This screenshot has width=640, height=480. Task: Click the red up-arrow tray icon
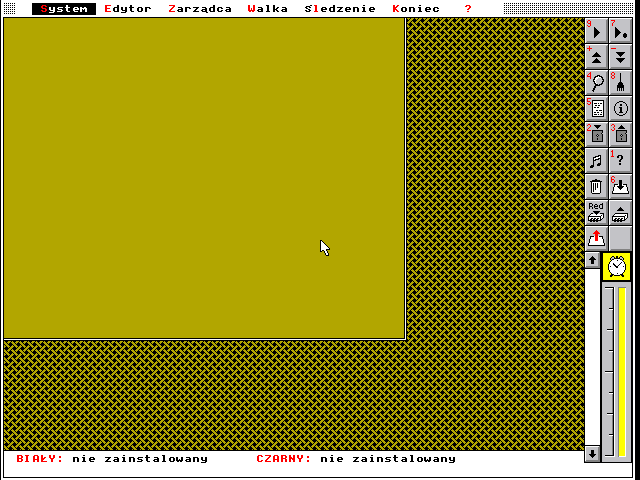(596, 238)
